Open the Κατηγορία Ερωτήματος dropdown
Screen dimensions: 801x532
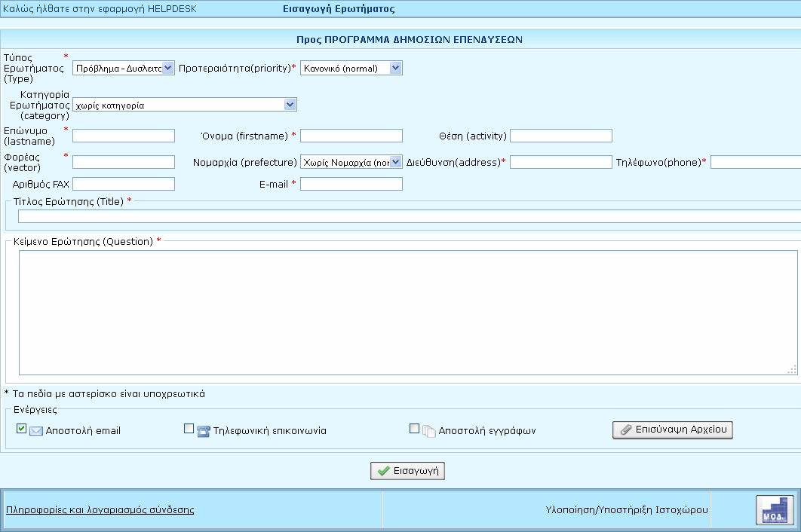[x=185, y=105]
